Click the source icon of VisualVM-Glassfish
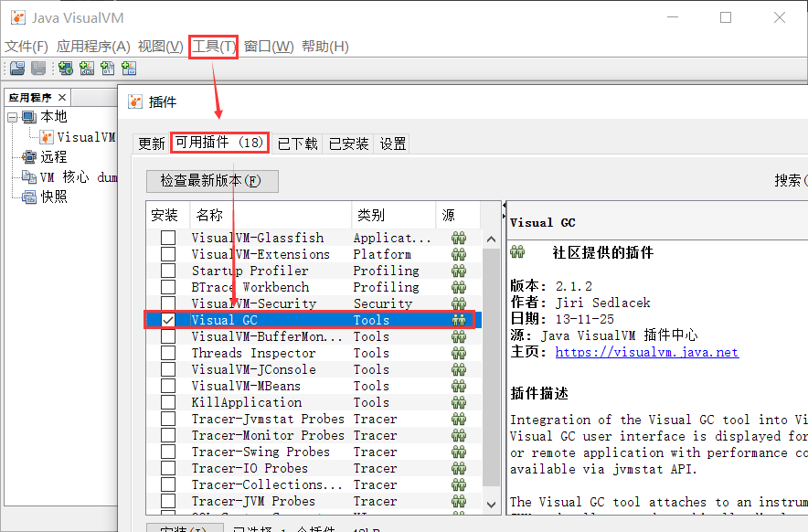The height and width of the screenshot is (532, 808). coord(459,238)
